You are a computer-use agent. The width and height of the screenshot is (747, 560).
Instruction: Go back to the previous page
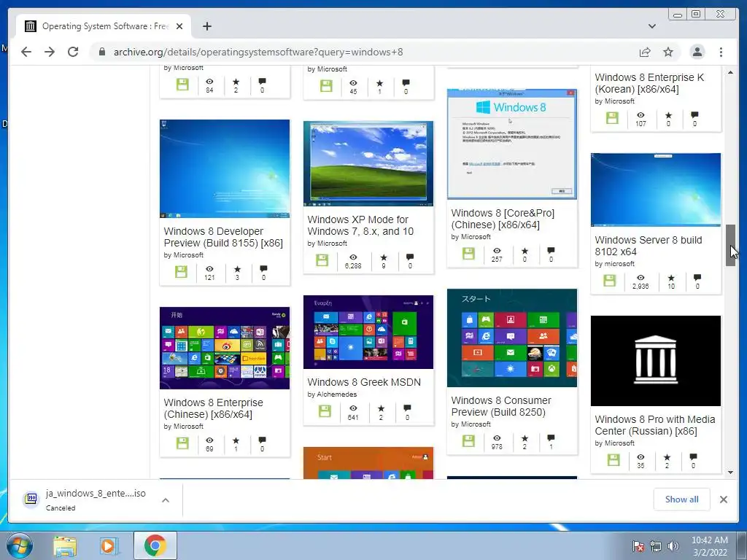pyautogui.click(x=26, y=52)
